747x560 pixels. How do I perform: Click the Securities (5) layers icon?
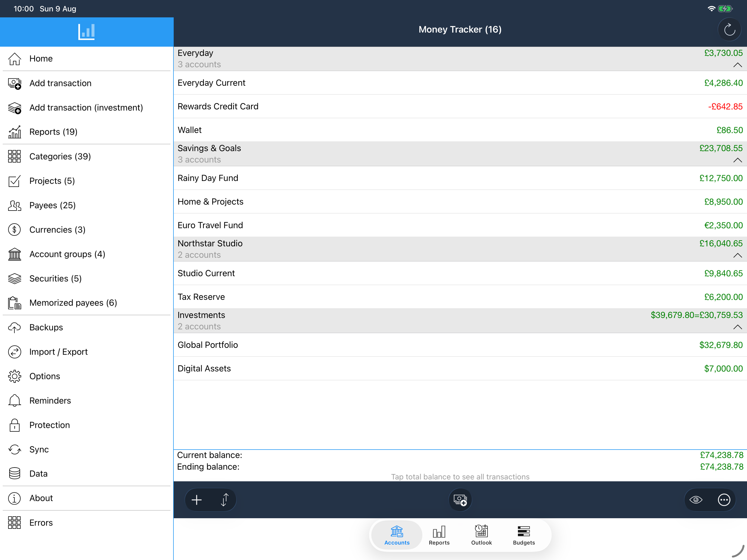pos(14,278)
